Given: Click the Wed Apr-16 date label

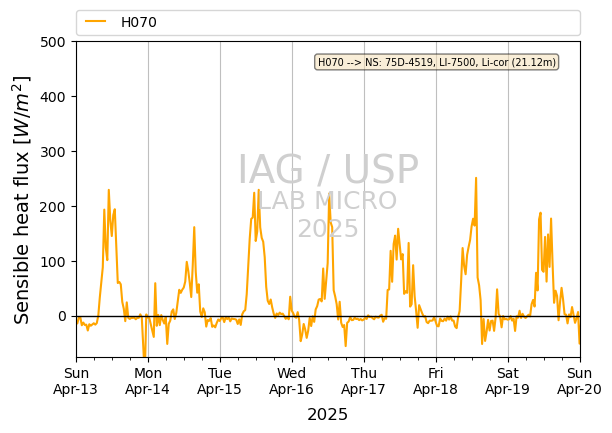Looking at the screenshot, I should coord(292,381).
